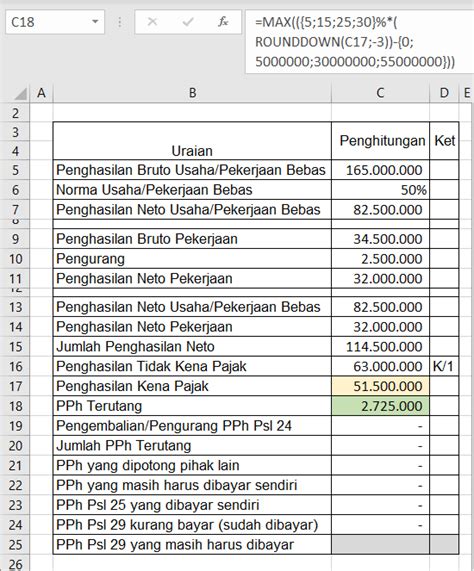
Task: Click the Cancel (X) formula icon
Action: [x=152, y=22]
